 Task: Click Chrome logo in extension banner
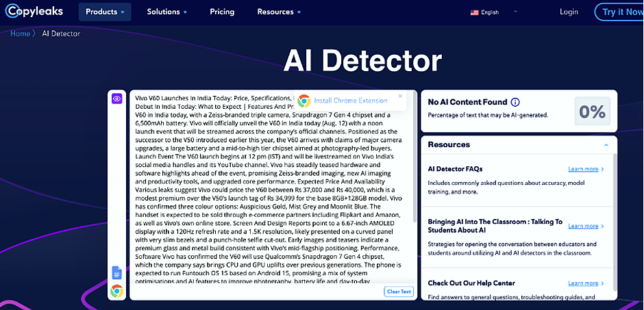(304, 101)
